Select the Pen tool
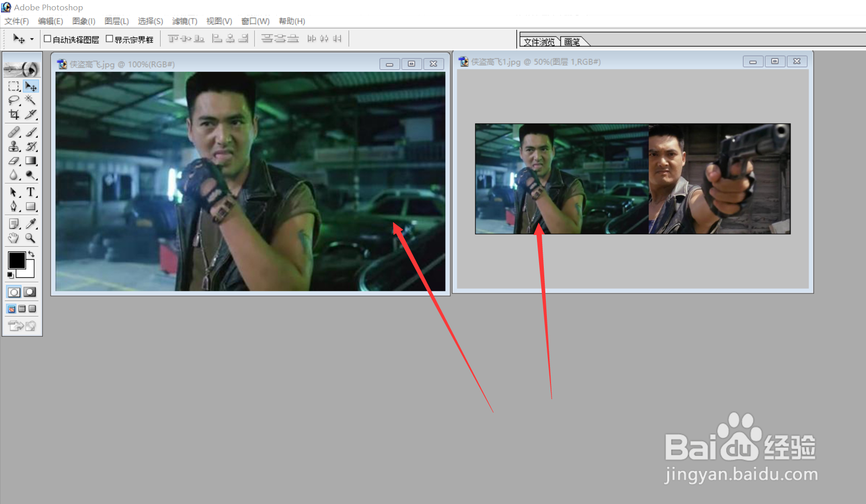The width and height of the screenshot is (866, 504). (14, 207)
